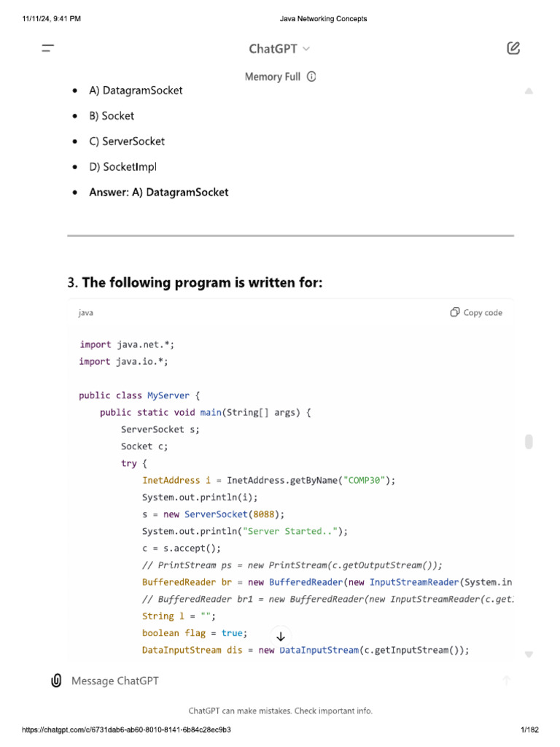Click the Answer: A) DatagramSocket text
560x747 pixels.
point(159,193)
